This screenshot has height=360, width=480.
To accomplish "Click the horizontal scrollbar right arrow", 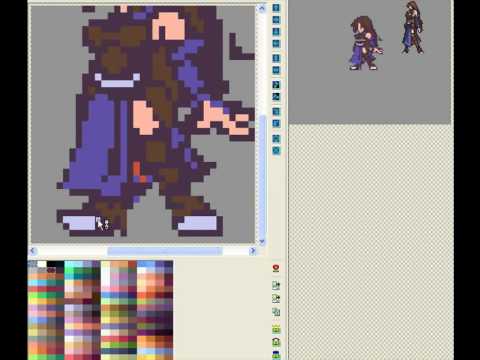I will click(253, 251).
